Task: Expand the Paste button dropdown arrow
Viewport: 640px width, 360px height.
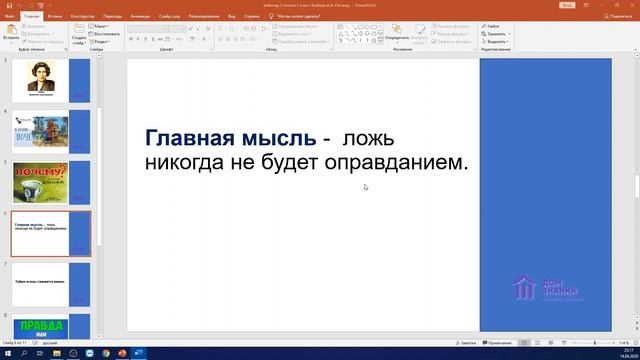Action: click(x=11, y=42)
